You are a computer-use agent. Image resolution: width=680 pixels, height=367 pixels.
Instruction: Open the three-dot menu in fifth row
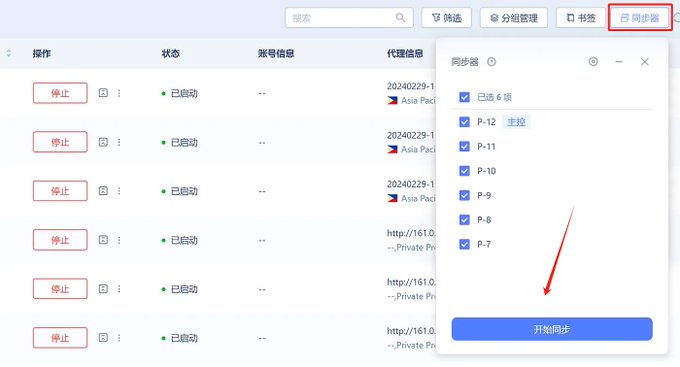119,288
